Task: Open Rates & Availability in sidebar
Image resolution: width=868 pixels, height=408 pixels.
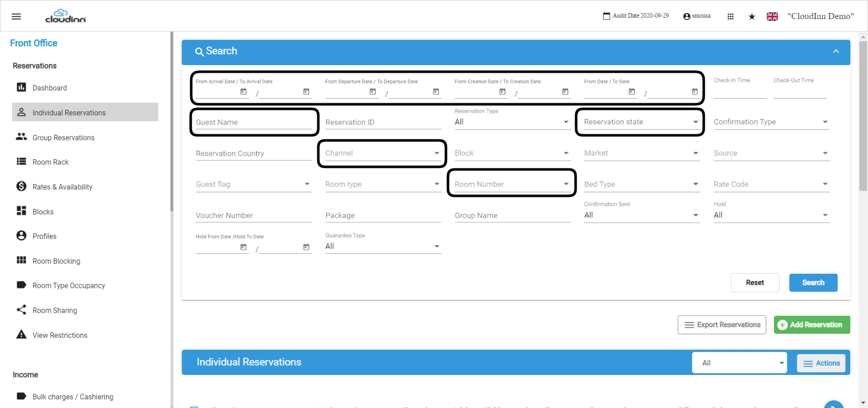Action: click(85, 187)
